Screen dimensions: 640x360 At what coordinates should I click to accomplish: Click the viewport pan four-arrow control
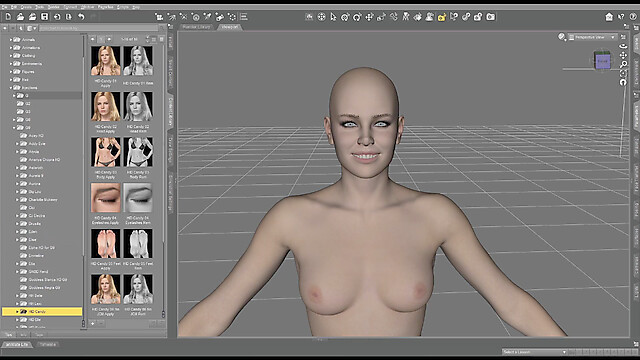point(623,55)
